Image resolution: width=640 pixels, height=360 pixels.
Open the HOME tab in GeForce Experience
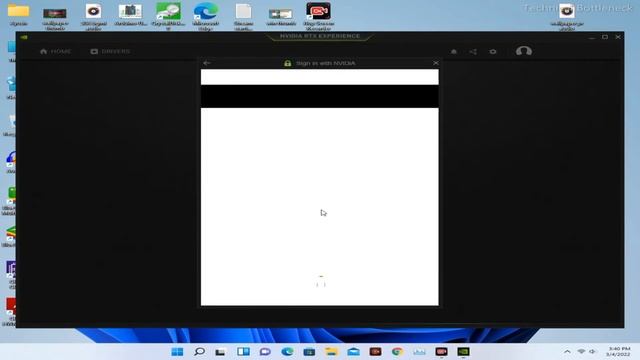pos(56,51)
